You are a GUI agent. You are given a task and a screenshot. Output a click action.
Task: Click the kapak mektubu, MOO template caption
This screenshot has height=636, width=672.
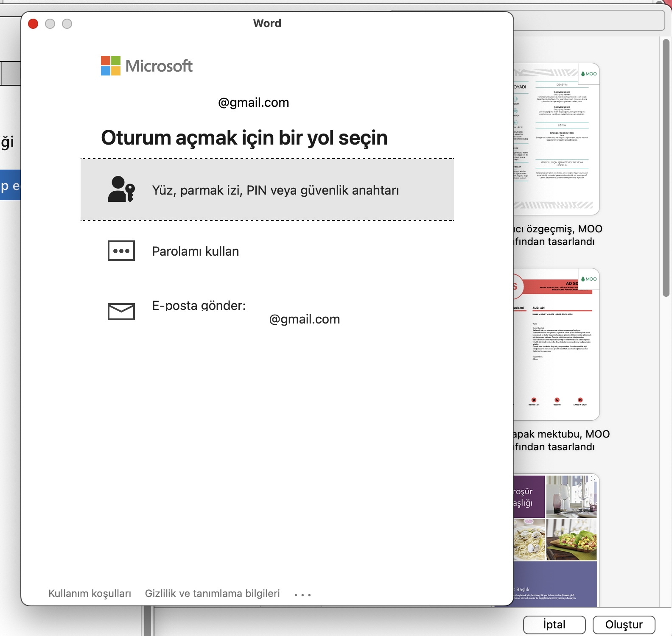[x=561, y=440]
